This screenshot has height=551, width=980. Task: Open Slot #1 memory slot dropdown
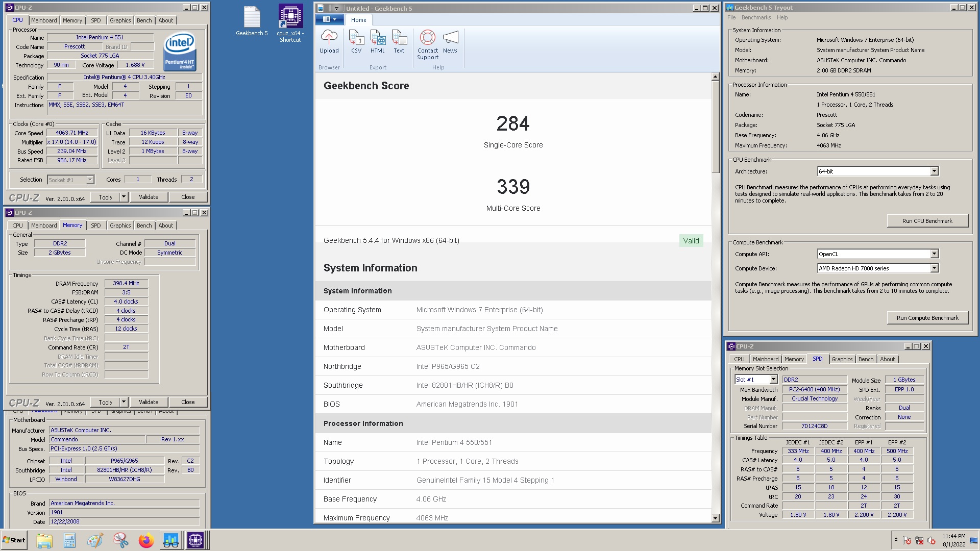tap(773, 380)
